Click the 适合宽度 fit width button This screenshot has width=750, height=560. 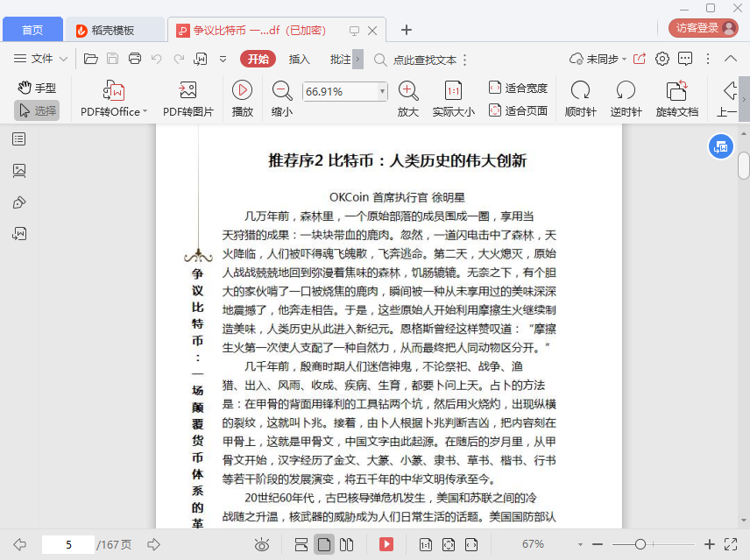pos(518,88)
